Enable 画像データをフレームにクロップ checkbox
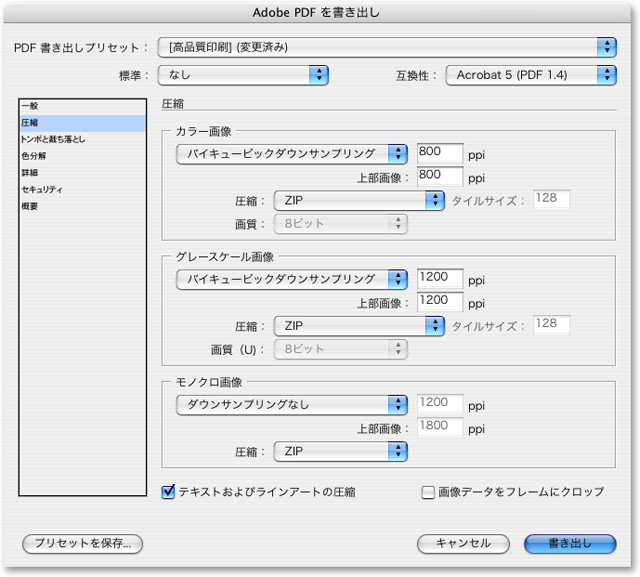The height and width of the screenshot is (577, 640). 428,492
